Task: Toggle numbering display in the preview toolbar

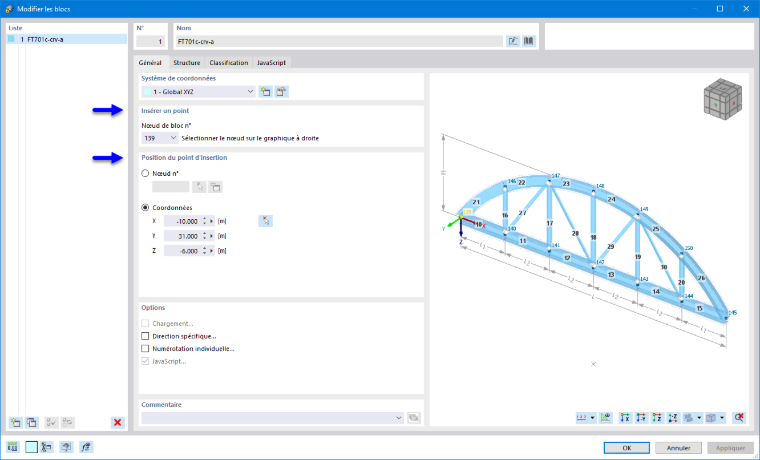Action: (x=582, y=418)
